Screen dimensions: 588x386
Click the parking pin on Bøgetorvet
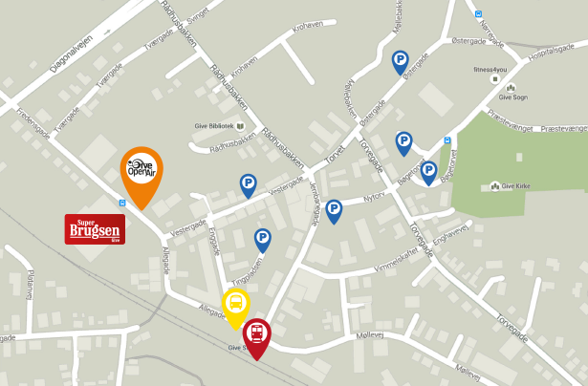click(x=428, y=173)
